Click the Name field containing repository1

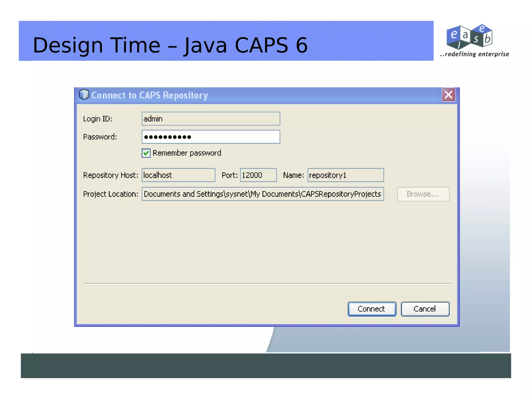click(x=345, y=175)
